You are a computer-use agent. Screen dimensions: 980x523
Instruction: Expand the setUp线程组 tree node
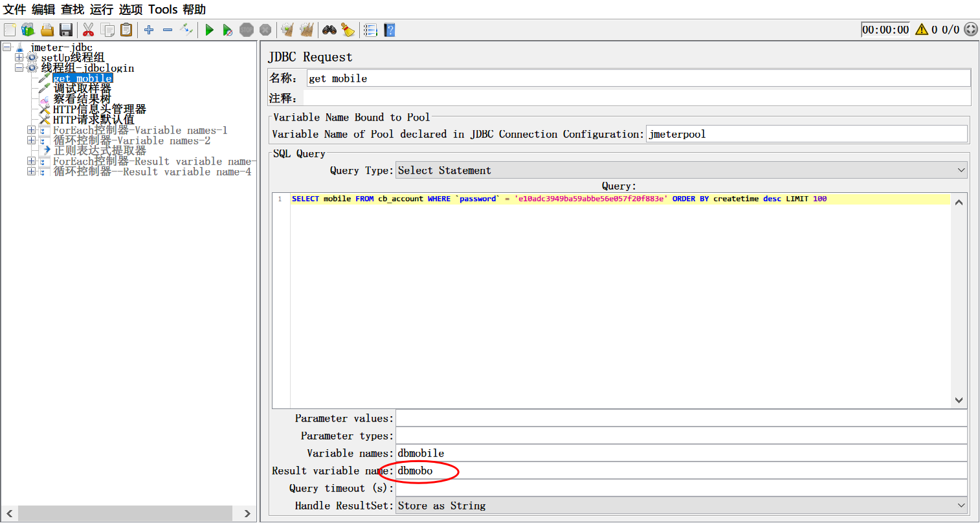pos(19,58)
